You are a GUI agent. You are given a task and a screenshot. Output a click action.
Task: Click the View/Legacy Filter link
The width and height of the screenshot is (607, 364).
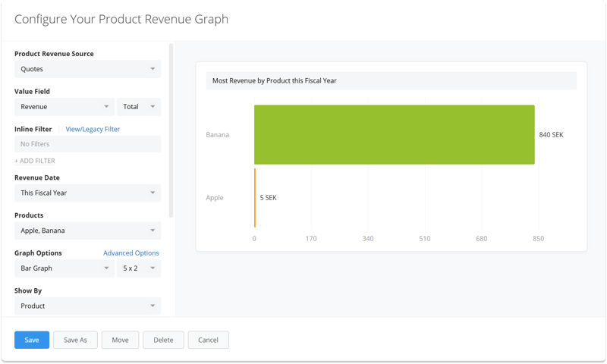click(x=93, y=129)
